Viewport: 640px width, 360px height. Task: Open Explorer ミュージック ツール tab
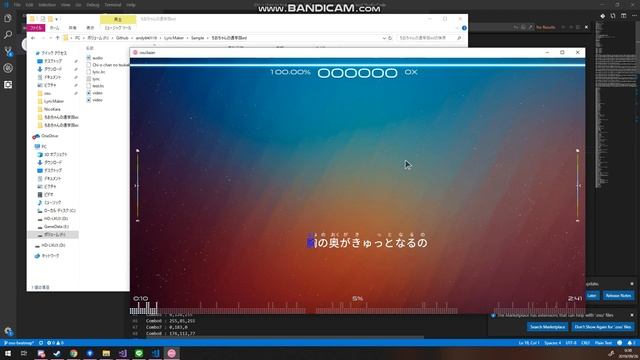point(118,28)
